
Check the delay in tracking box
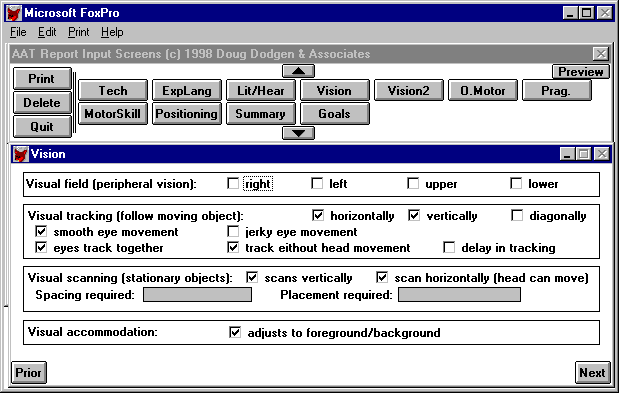point(449,247)
